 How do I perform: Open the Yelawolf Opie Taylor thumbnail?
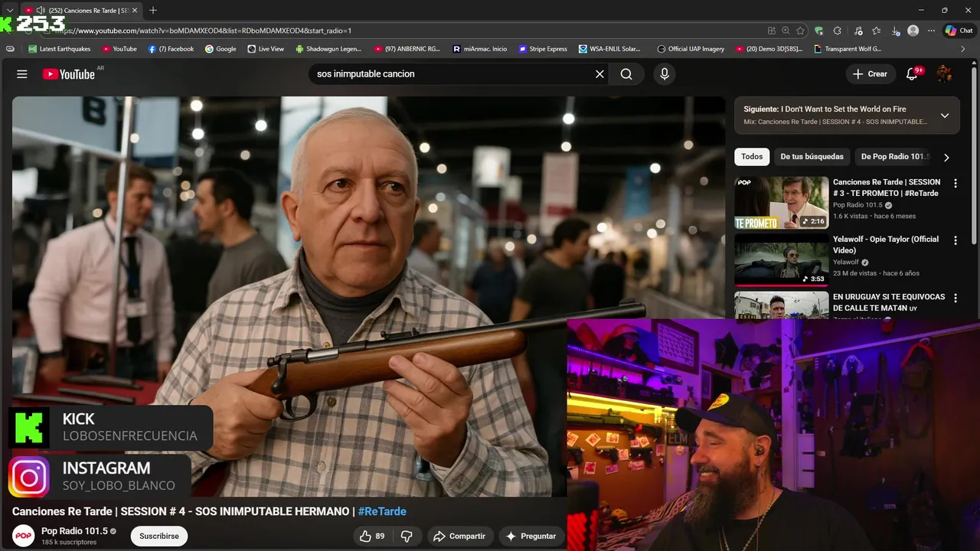782,260
